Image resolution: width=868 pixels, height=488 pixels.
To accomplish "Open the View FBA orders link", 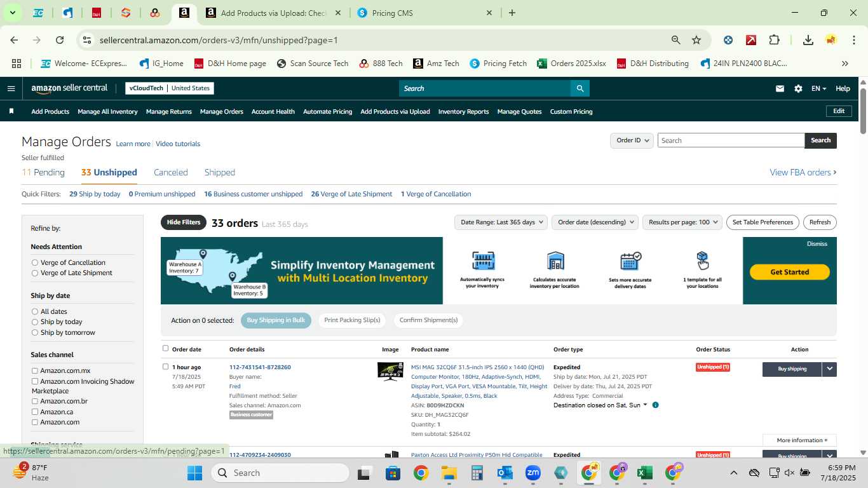I will pyautogui.click(x=803, y=172).
